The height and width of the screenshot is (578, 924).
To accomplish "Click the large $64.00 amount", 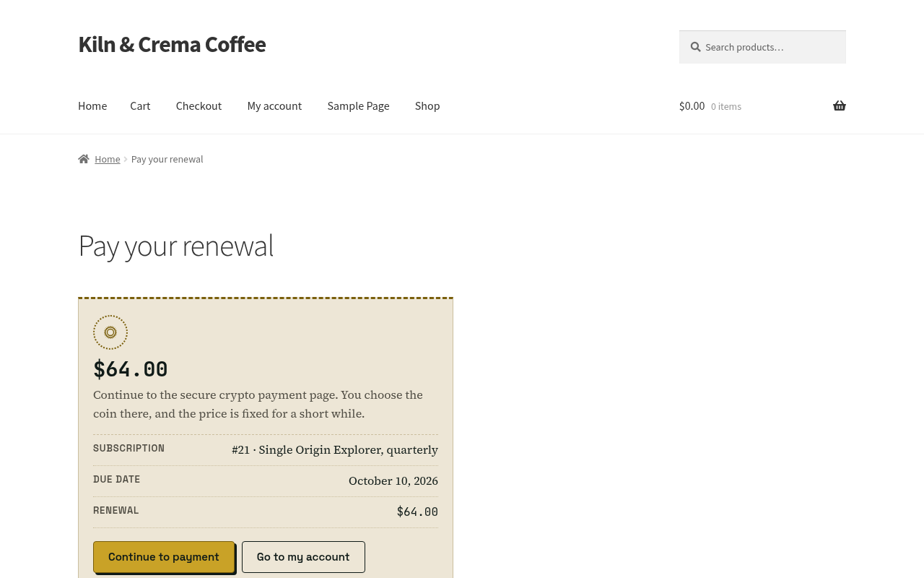I will [x=131, y=369].
